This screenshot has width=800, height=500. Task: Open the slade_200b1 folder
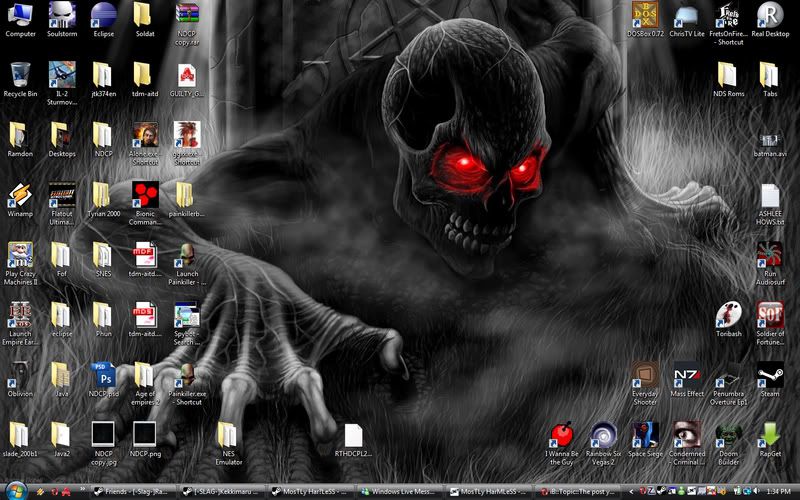[20, 440]
